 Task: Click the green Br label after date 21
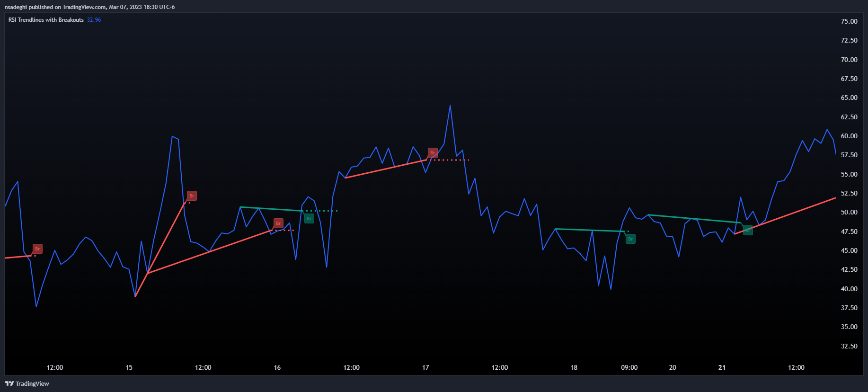[x=748, y=230]
